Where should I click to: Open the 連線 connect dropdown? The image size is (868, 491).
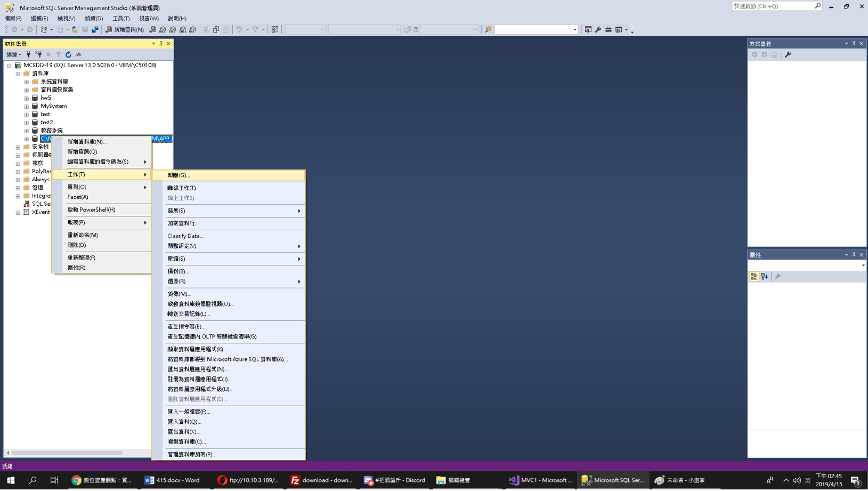point(14,54)
